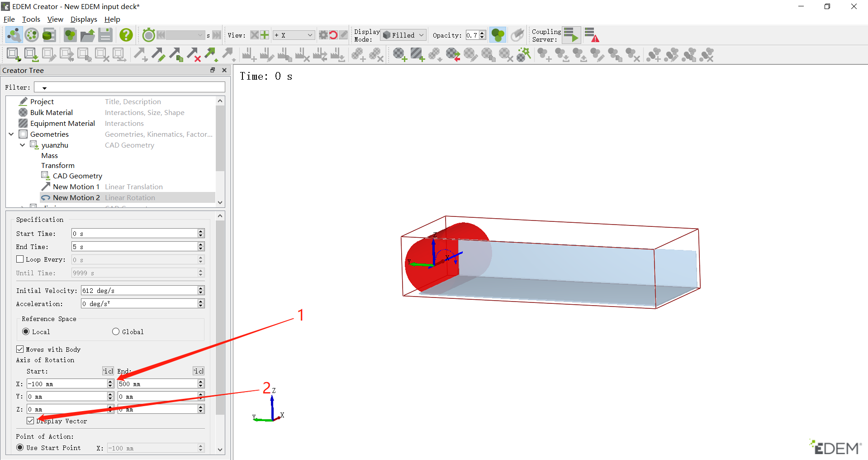Open the Display Mode Filled dropdown
868x460 pixels.
click(403, 35)
